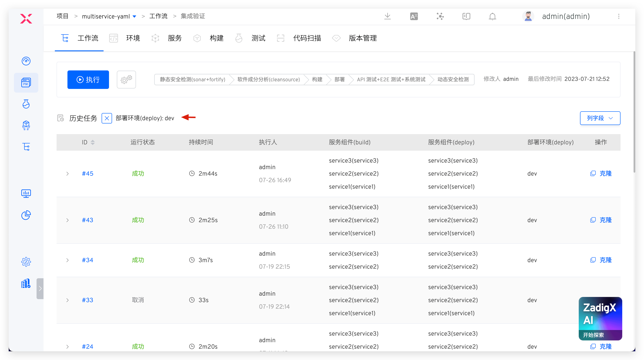644x360 pixels.
Task: Click the download icon in top bar
Action: pos(387,16)
